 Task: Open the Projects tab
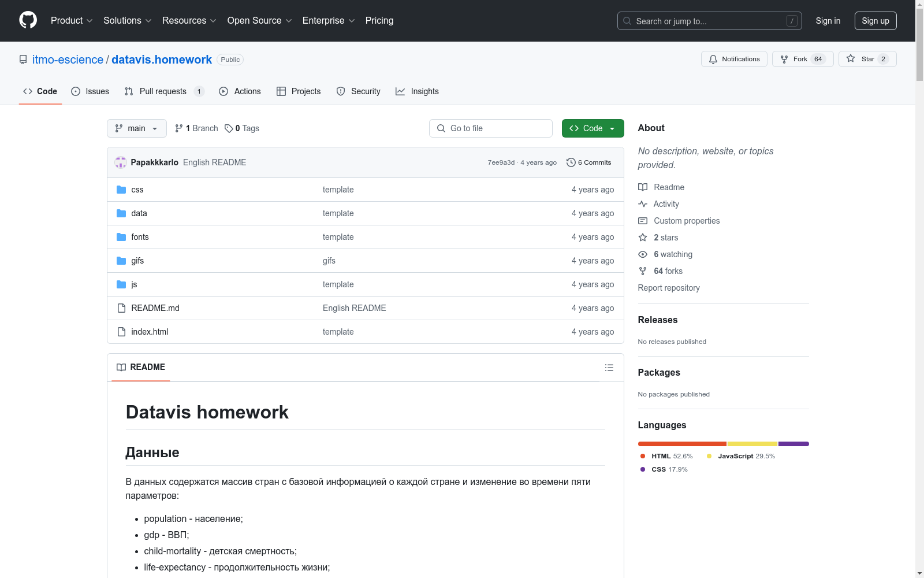pyautogui.click(x=299, y=91)
